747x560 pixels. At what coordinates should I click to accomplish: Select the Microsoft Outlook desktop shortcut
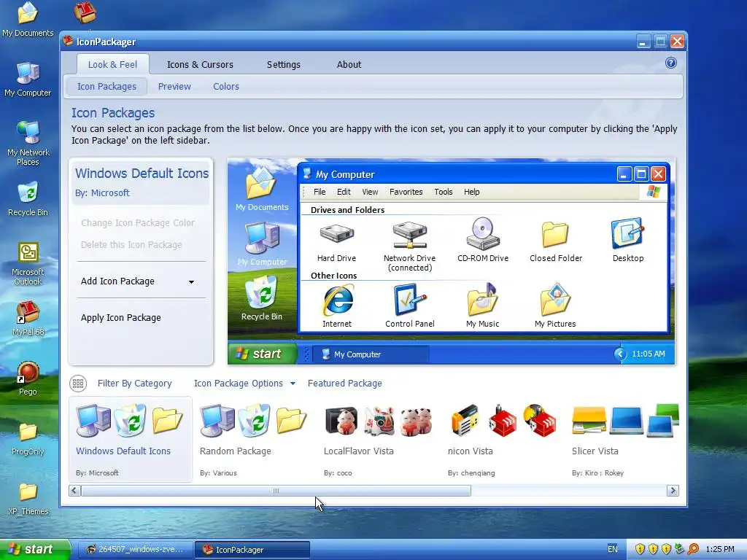tap(28, 263)
